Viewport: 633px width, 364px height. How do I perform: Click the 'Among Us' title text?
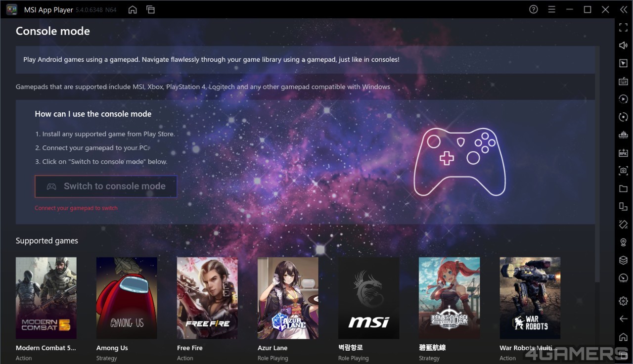112,348
